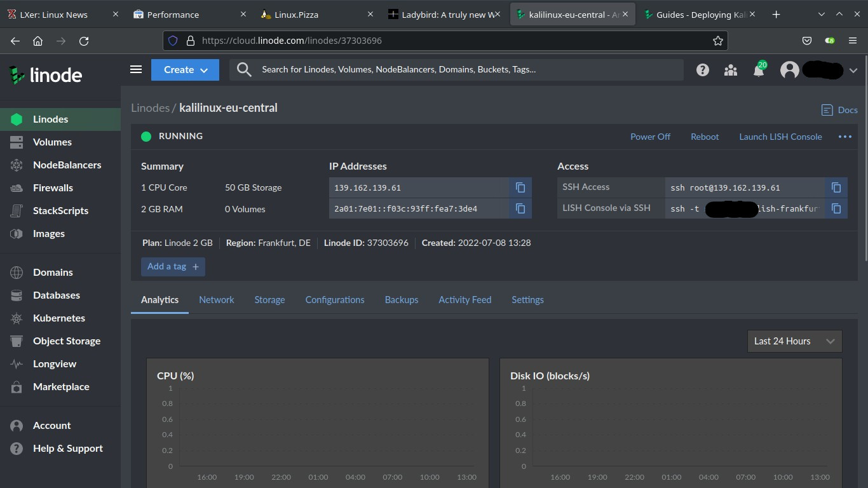Screen dimensions: 868x488
Task: Open Databases section
Action: 60,295
